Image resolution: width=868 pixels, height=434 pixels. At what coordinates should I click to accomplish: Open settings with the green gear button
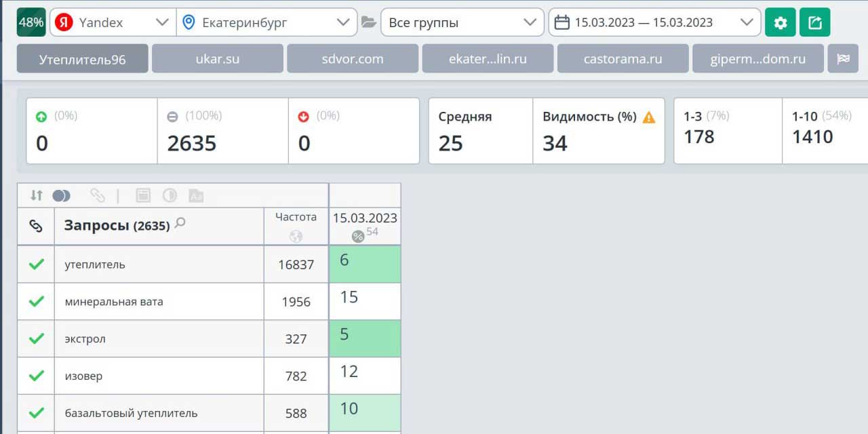(781, 22)
